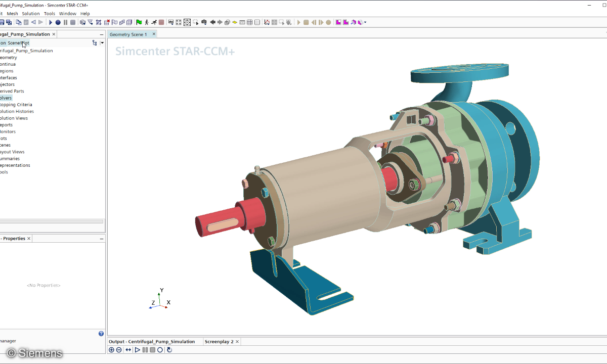Image resolution: width=607 pixels, height=364 pixels.
Task: Click the line chart plot icon
Action: pos(267,22)
